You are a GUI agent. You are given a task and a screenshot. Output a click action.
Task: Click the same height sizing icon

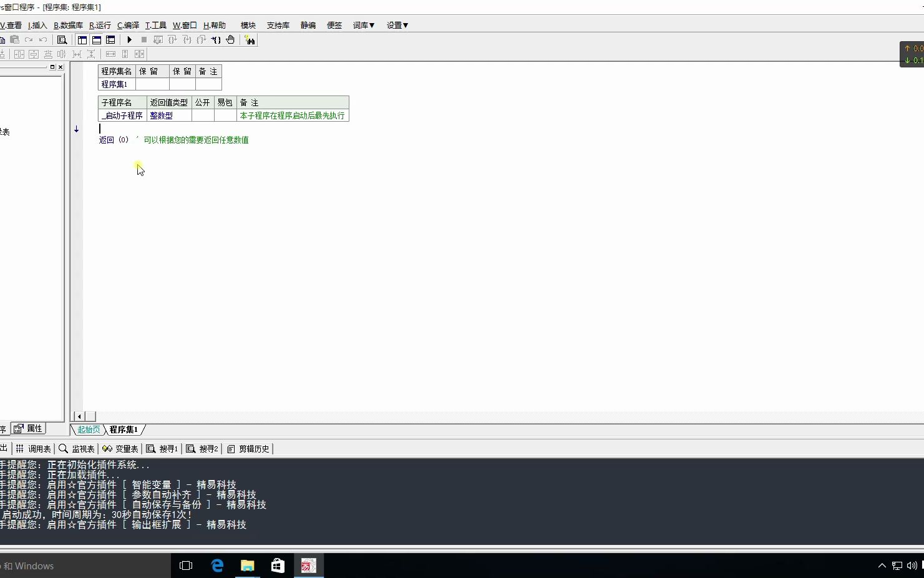coord(125,54)
